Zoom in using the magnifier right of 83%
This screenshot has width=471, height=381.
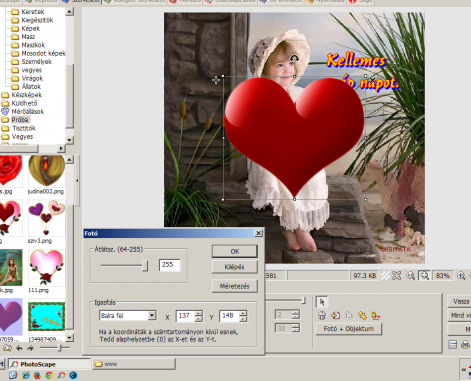click(461, 276)
